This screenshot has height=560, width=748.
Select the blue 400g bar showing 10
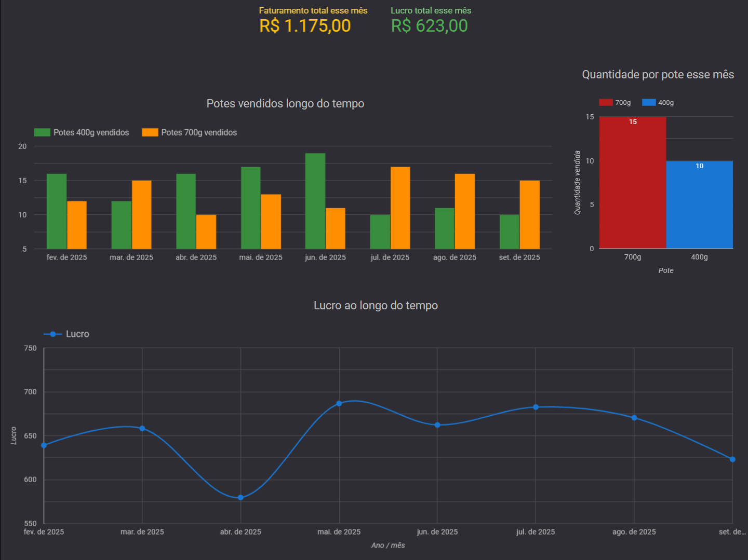pos(700,205)
